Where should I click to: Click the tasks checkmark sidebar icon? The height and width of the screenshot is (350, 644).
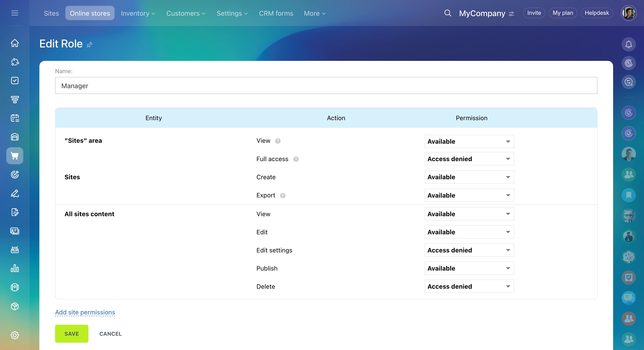click(15, 81)
